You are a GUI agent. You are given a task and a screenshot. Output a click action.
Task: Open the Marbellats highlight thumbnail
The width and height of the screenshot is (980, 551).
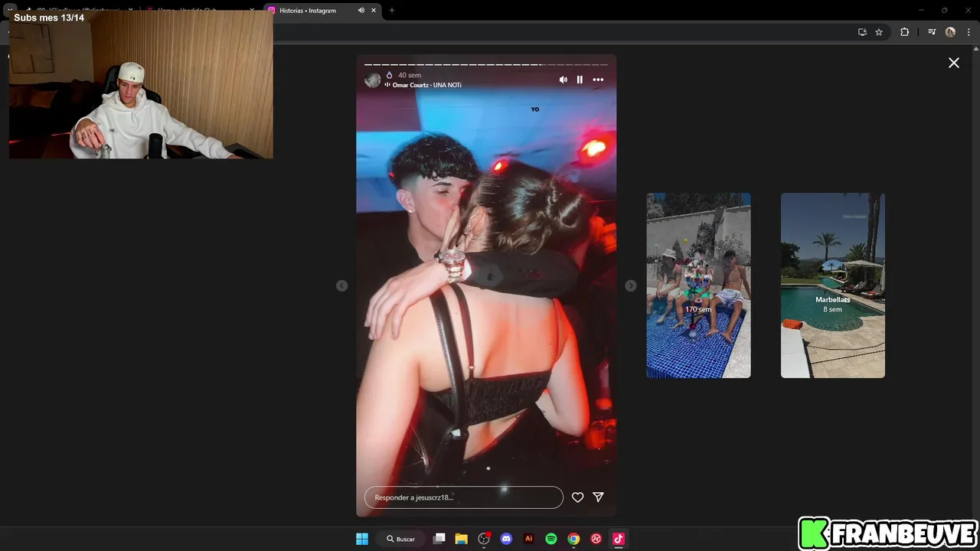833,285
